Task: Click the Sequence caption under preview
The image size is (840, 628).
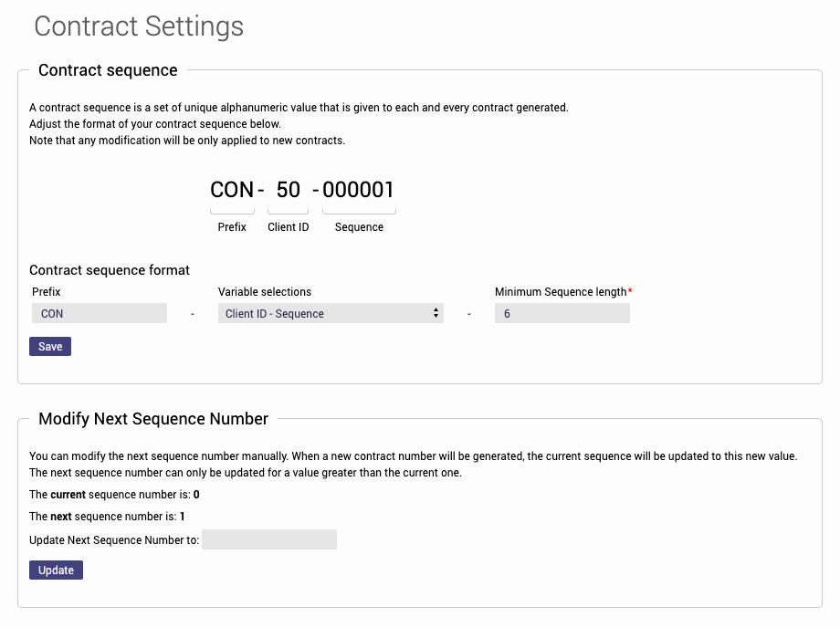Action: tap(359, 227)
